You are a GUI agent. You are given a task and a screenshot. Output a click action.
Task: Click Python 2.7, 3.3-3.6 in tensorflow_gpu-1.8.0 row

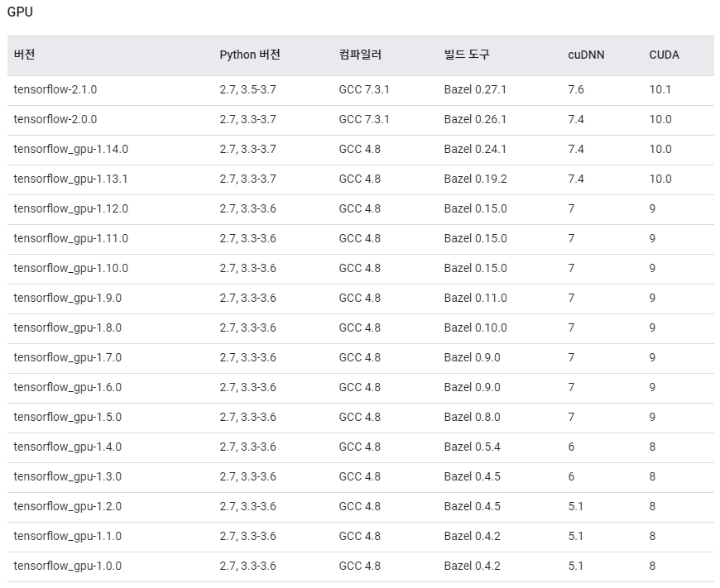pos(248,327)
